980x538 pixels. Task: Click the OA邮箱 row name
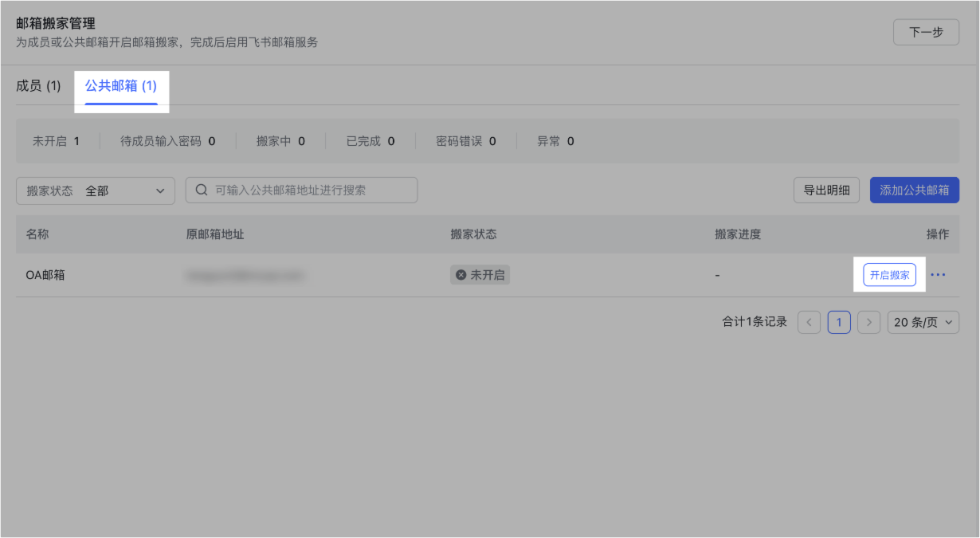(45, 275)
